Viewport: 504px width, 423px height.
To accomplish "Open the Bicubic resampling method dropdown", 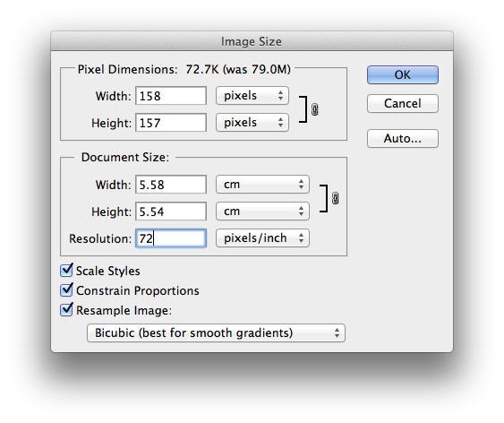I will tap(216, 332).
